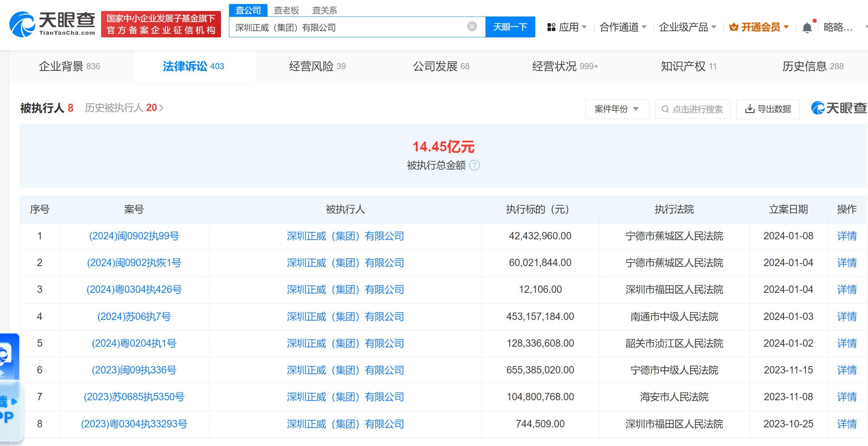Viewport: 868px width, 446px height.
Task: Click the crown icon beside 开通会员
Action: click(734, 27)
